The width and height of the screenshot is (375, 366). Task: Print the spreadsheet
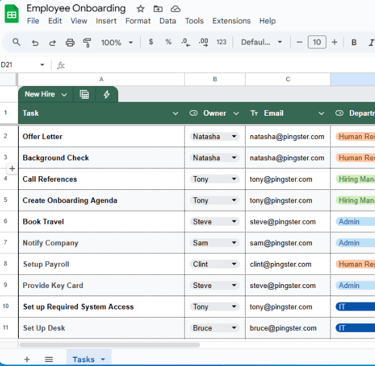tap(70, 43)
